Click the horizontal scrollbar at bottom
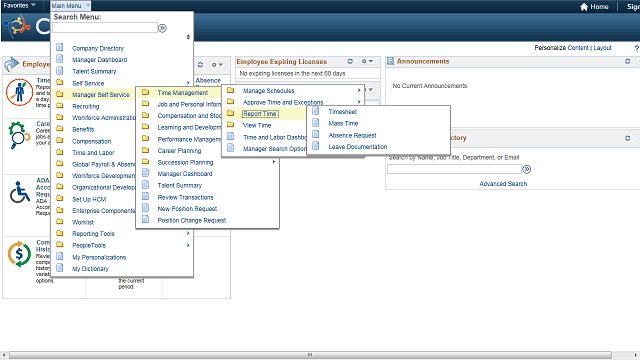Image resolution: width=640 pixels, height=360 pixels. 310,355
